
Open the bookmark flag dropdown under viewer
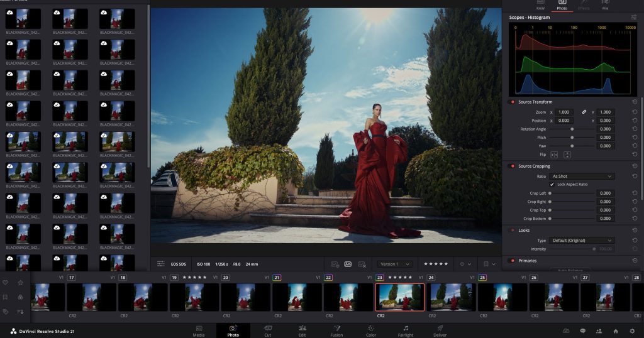pyautogui.click(x=489, y=264)
